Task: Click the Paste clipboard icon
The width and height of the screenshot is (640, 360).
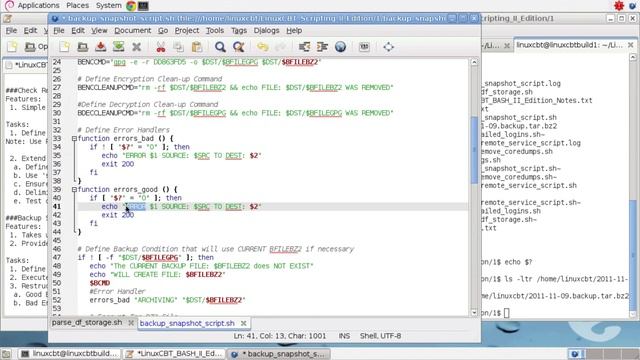Action: [197, 47]
